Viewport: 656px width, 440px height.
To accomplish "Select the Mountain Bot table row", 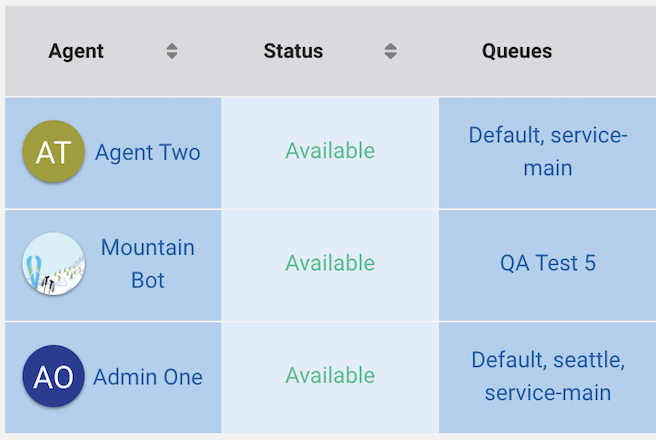I will (x=331, y=265).
